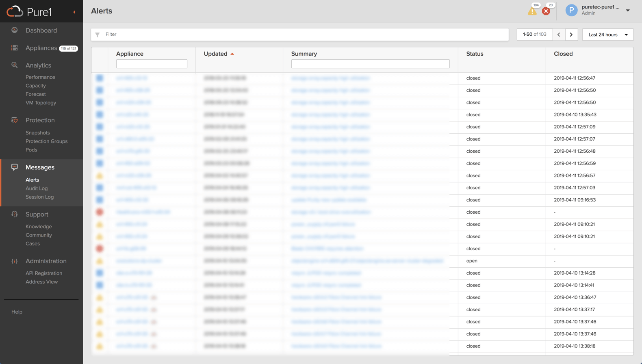Screen dimensions: 642x364
Task: Click the user avatar P icon
Action: 571,10
